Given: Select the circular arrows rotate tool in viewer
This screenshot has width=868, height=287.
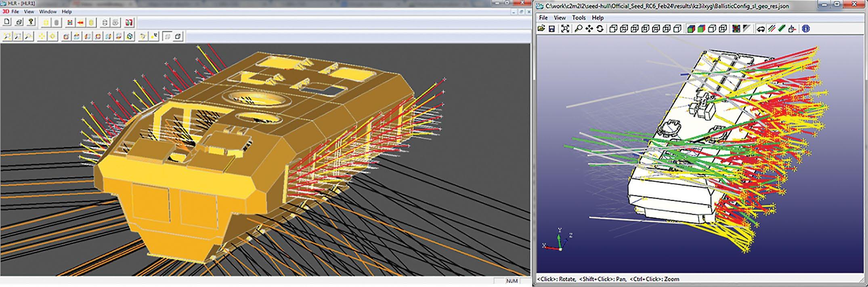Looking at the screenshot, I should pos(600,29).
